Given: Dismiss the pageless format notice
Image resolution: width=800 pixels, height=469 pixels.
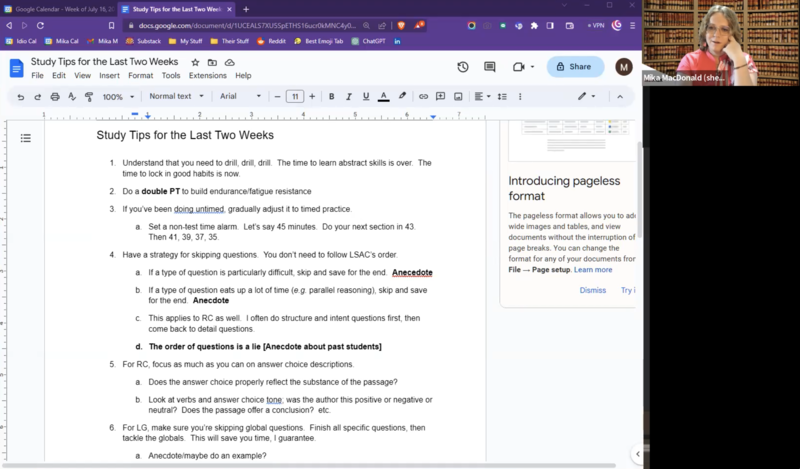Looking at the screenshot, I should click(592, 290).
